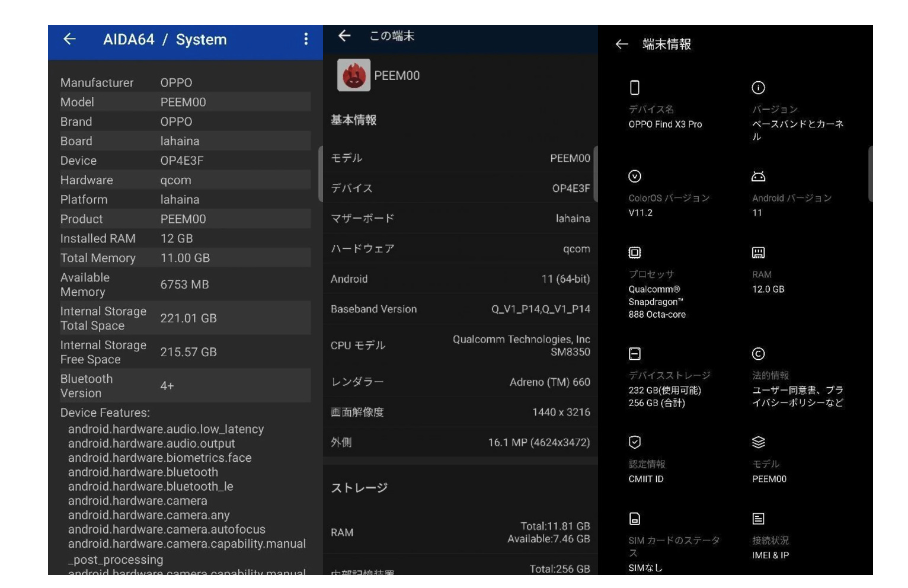Tap processor chip icon above プロセッサ
This screenshot has width=908, height=588.
coord(635,253)
